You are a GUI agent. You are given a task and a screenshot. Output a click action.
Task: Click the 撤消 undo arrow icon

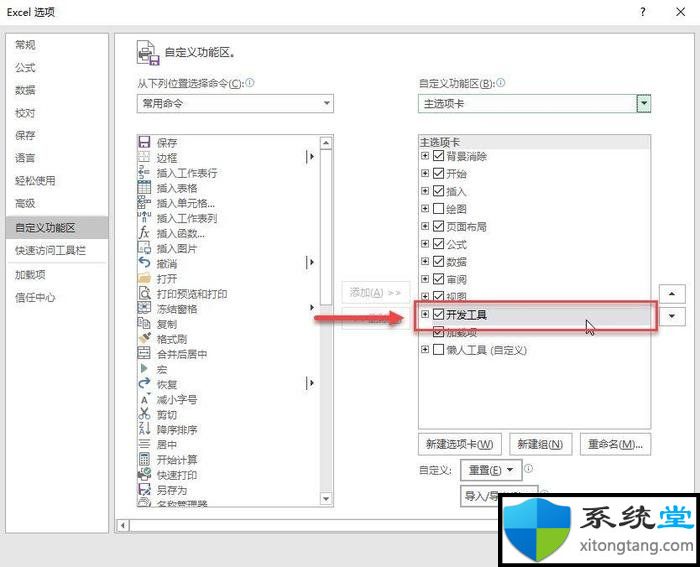click(144, 263)
